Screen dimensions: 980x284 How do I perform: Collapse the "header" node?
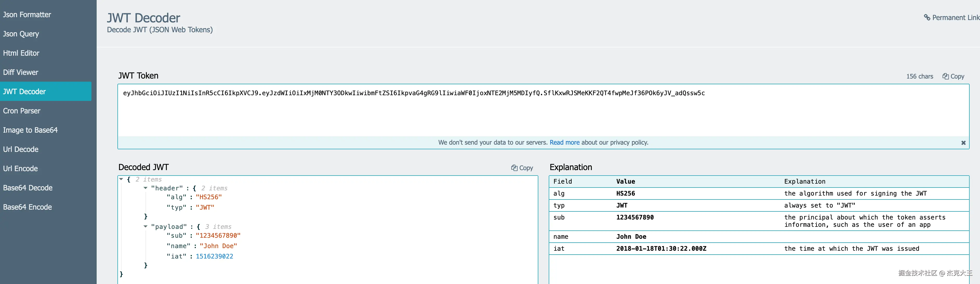click(145, 188)
